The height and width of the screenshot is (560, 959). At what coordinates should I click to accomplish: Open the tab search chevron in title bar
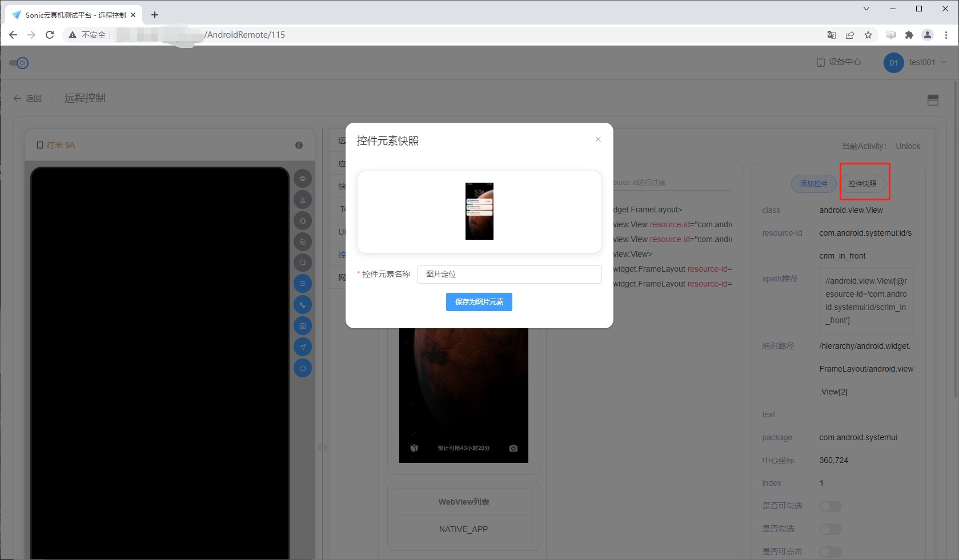point(866,9)
